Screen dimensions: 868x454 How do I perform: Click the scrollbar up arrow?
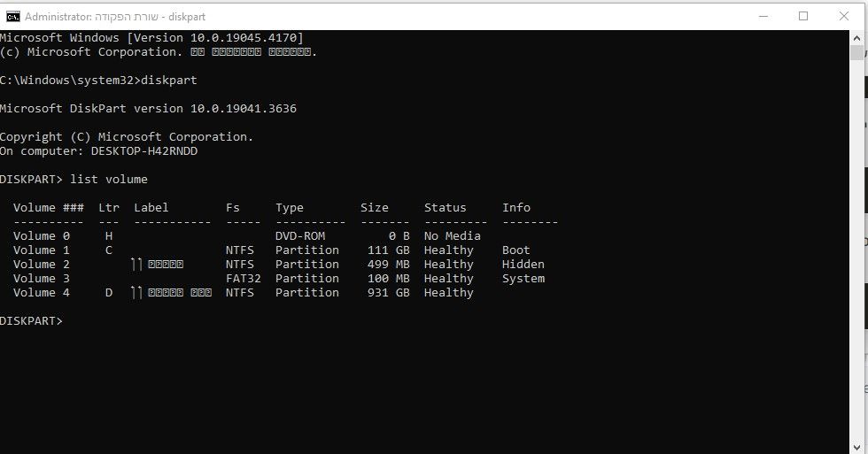pyautogui.click(x=857, y=37)
